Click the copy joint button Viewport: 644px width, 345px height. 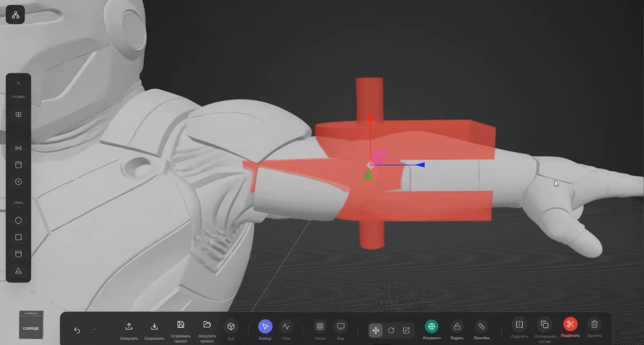pyautogui.click(x=544, y=330)
